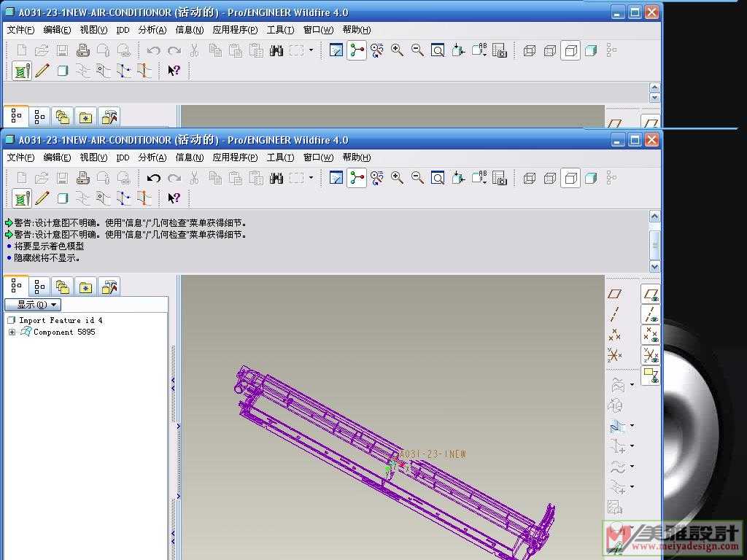
Task: Click the message "隐藏线将不显示。"
Action: coord(47,258)
